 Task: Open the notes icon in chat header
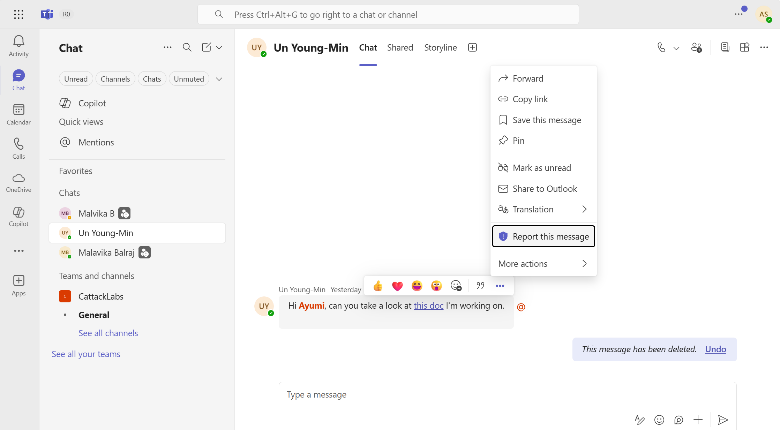point(725,47)
